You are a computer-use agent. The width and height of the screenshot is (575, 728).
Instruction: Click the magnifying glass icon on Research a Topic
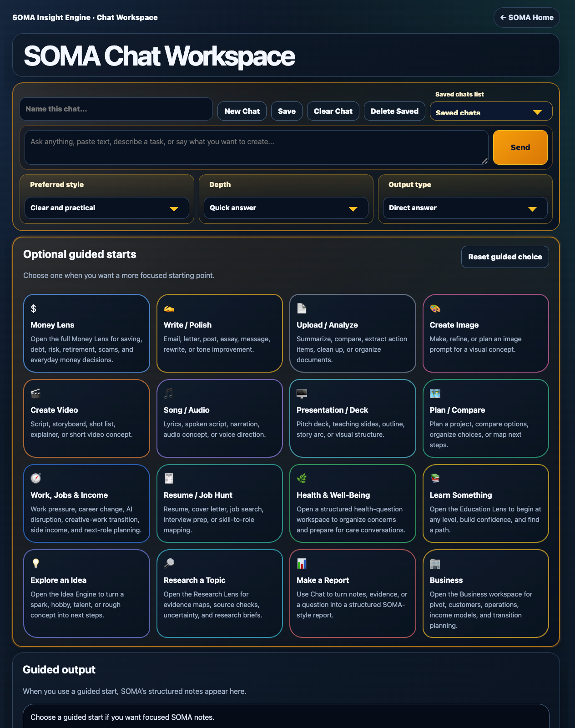coord(169,564)
